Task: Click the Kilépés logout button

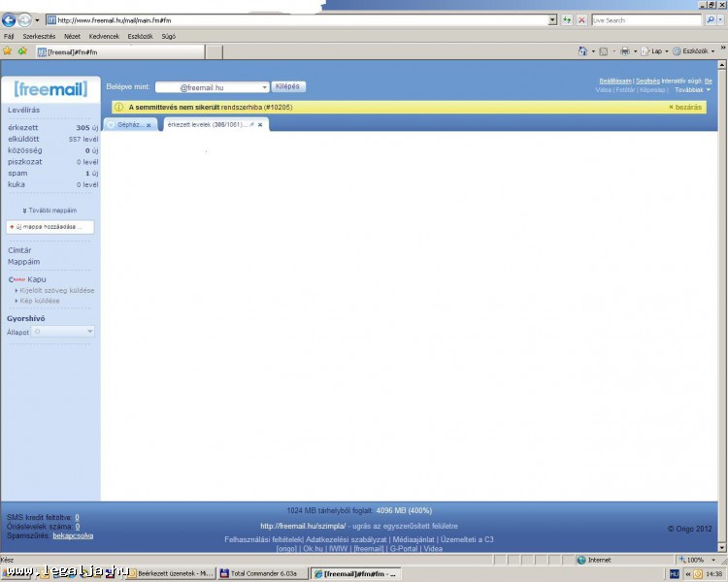Action: 288,86
